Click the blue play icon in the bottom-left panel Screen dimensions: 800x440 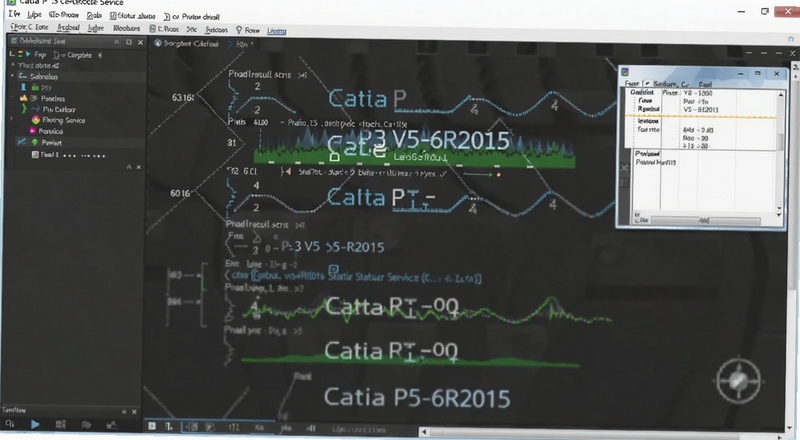pyautogui.click(x=35, y=424)
